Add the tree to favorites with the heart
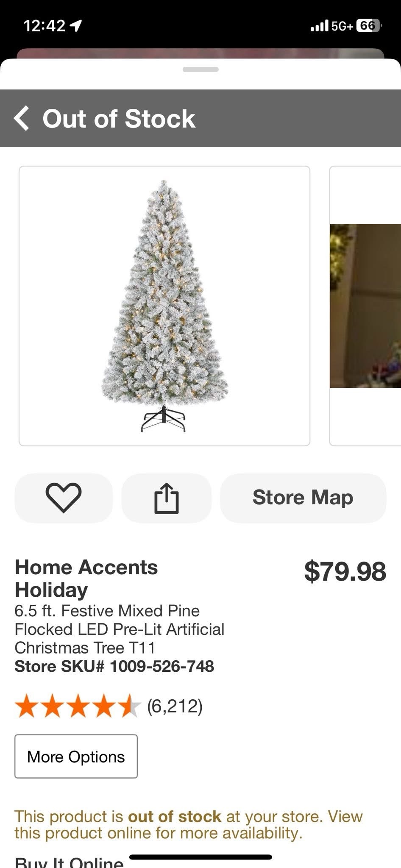 pos(64,498)
